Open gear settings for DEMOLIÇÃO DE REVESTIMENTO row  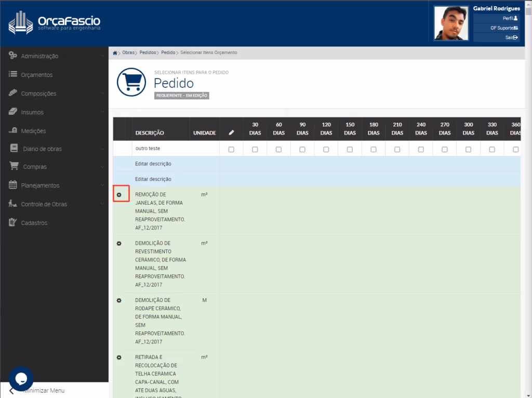click(119, 244)
